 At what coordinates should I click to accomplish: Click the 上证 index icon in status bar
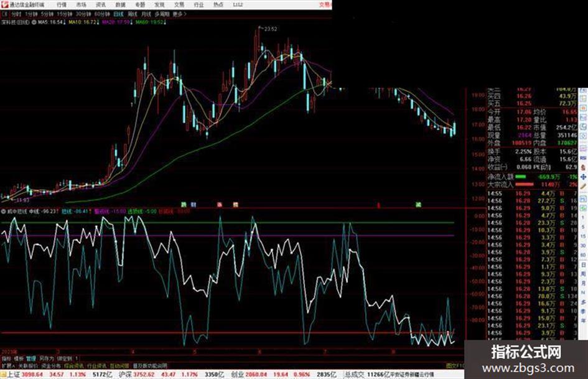pyautogui.click(x=4, y=375)
